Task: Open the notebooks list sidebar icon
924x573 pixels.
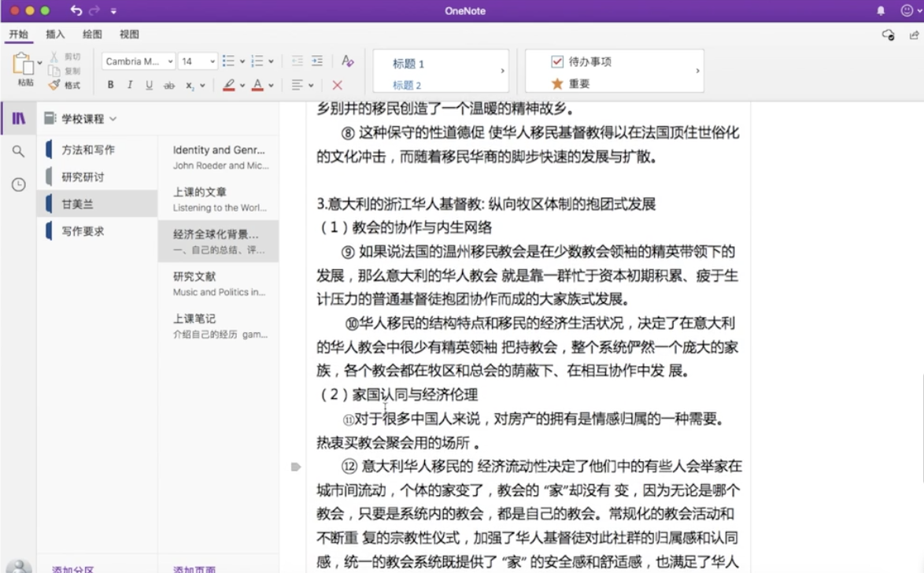Action: tap(17, 118)
